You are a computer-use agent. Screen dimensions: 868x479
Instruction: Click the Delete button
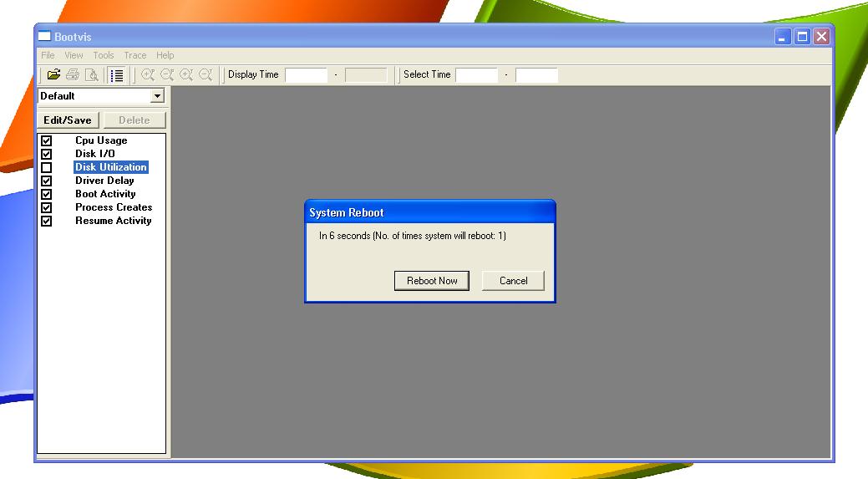[x=135, y=120]
